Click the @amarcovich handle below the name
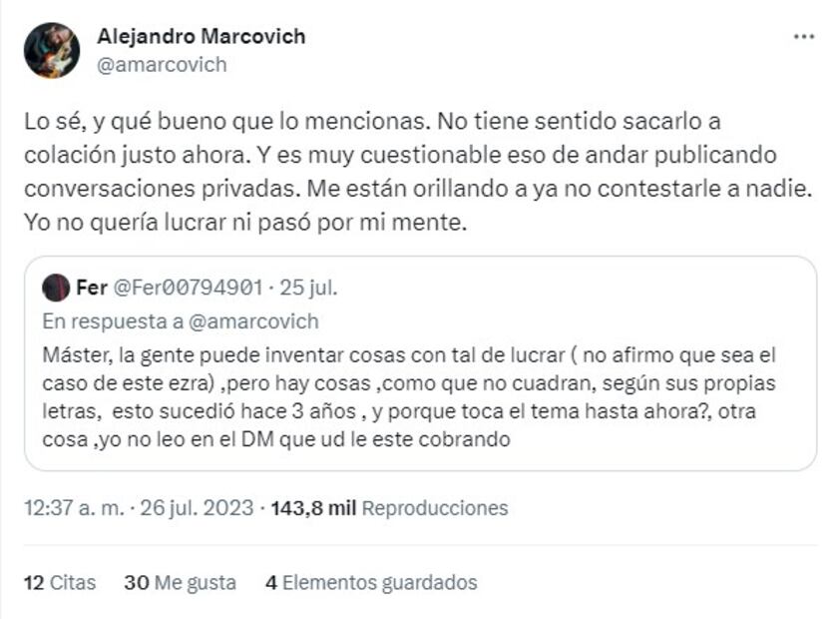 click(162, 65)
